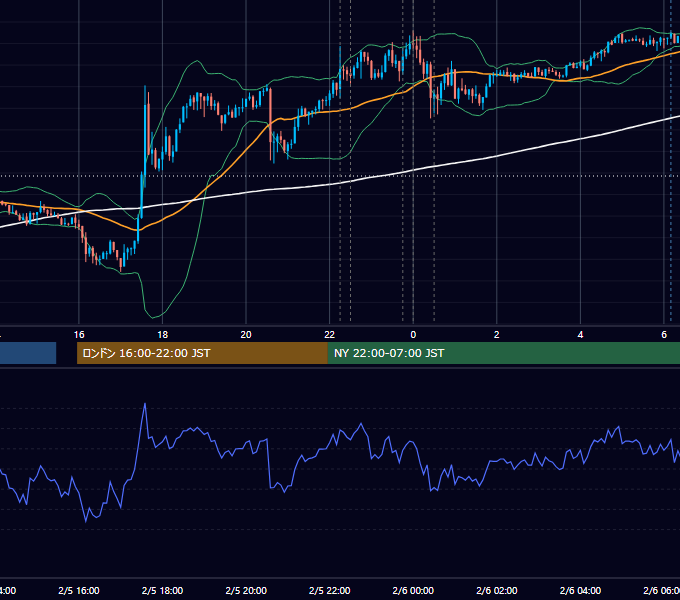Click the 18 hour label on the price chart axis
680x600 pixels.
click(x=162, y=335)
